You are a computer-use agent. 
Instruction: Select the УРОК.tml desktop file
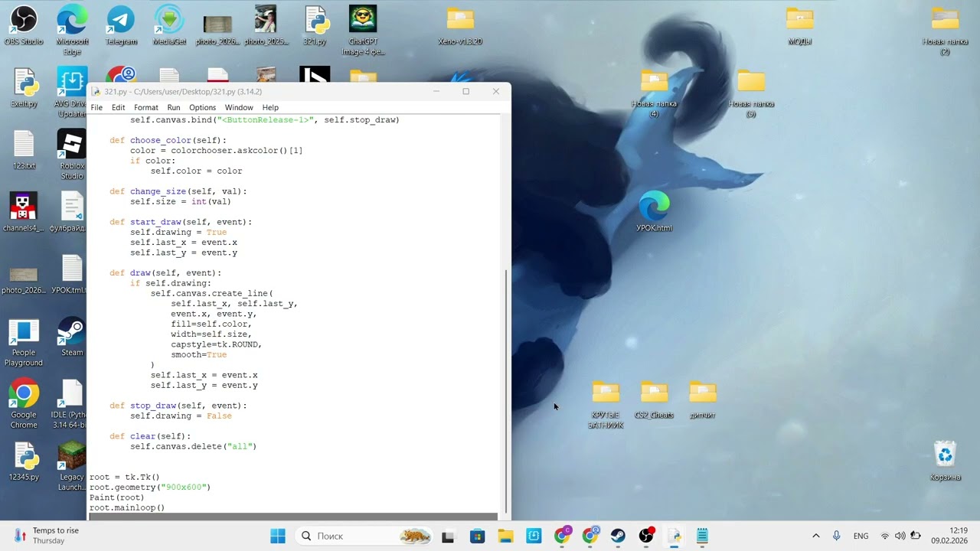[70, 273]
